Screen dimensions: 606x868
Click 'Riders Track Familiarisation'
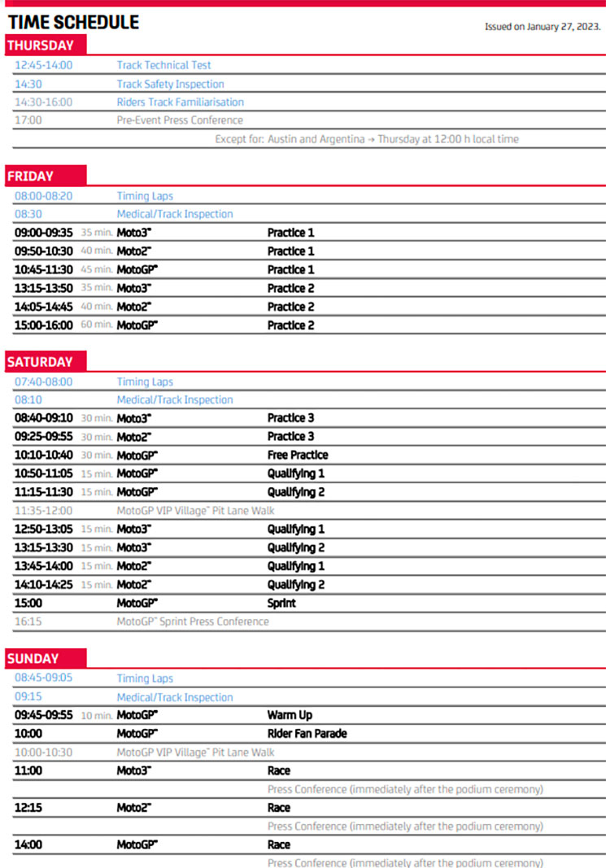[180, 103]
